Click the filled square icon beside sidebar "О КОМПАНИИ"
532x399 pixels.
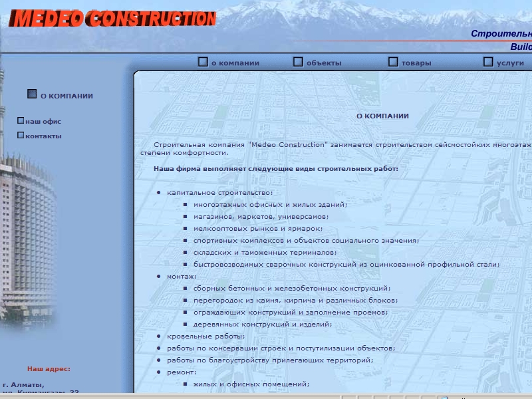(32, 94)
